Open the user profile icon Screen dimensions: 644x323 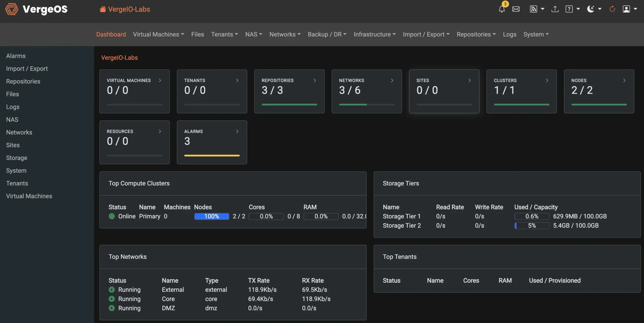tap(627, 9)
